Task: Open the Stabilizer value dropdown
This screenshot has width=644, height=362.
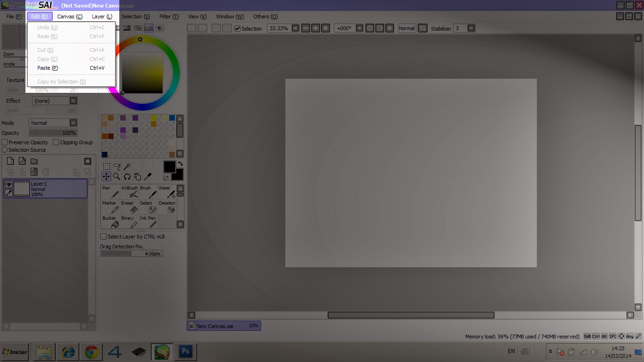Action: 471,28
